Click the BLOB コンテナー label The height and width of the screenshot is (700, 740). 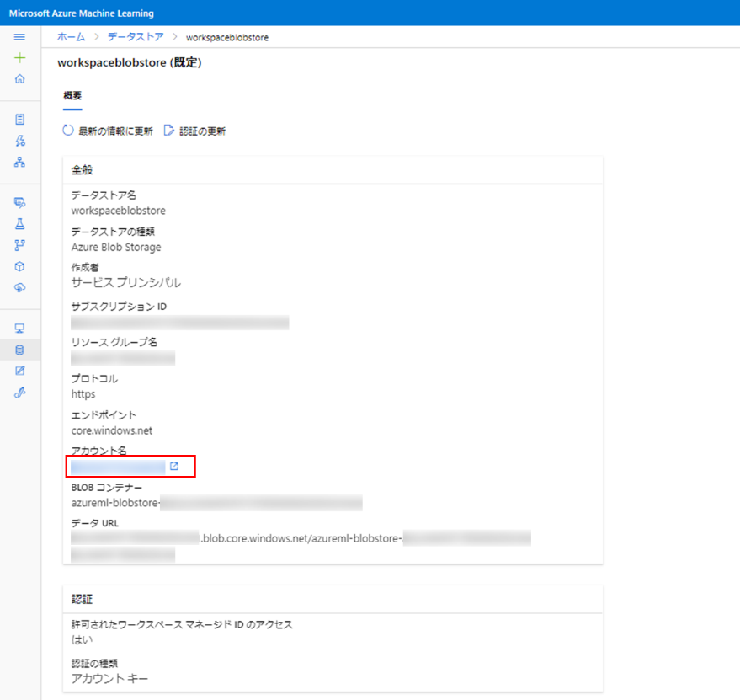tap(107, 488)
